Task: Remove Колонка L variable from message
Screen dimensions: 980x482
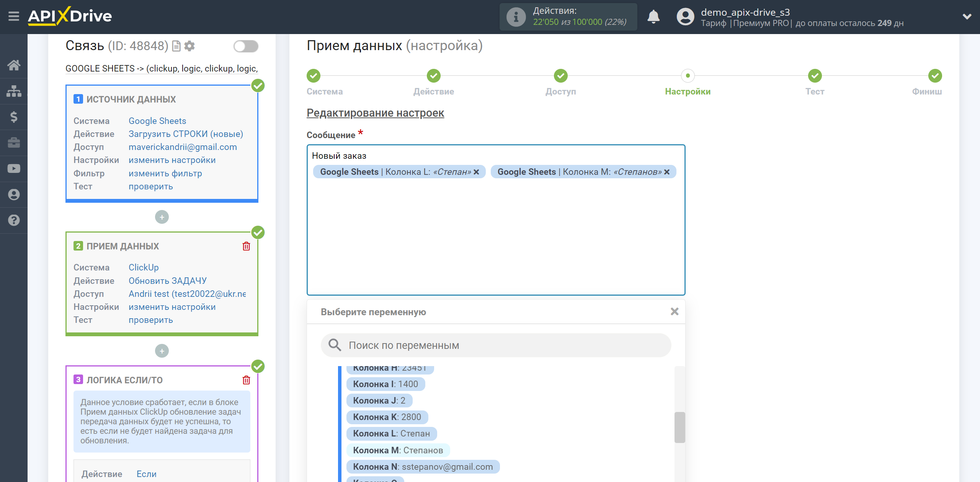Action: coord(476,172)
